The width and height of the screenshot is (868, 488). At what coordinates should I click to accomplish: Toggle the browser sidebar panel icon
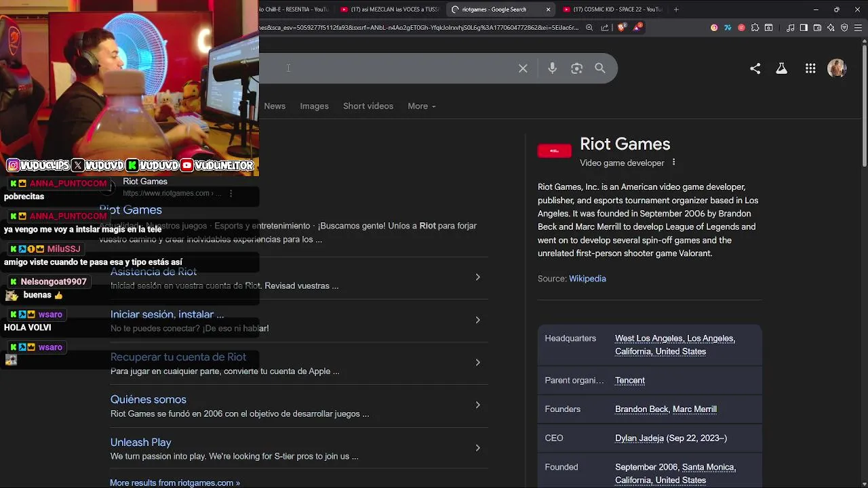coord(804,28)
